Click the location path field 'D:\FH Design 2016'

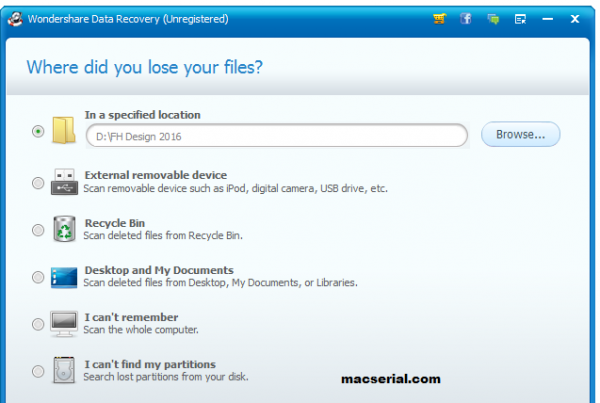(x=277, y=136)
